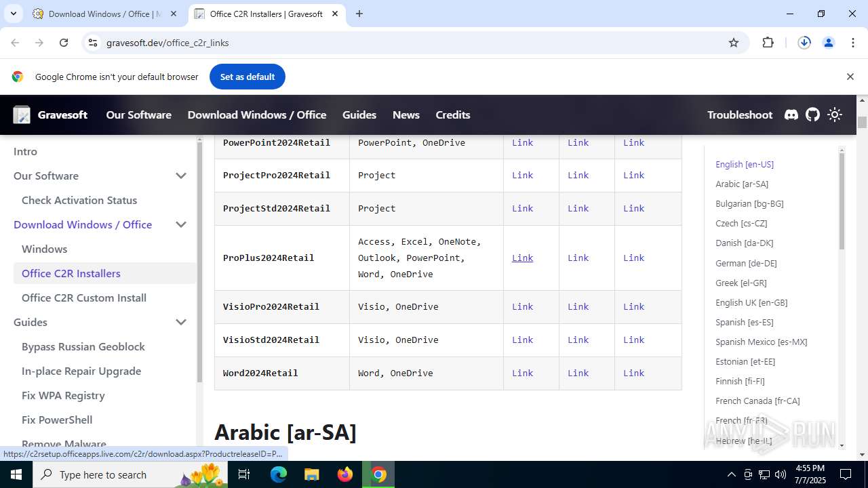Click first Link in PowerPoint2024Retail row
Image resolution: width=868 pixels, height=488 pixels.
pyautogui.click(x=522, y=142)
